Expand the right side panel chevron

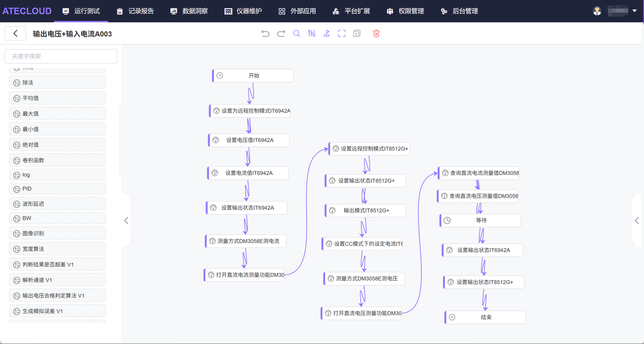click(637, 220)
